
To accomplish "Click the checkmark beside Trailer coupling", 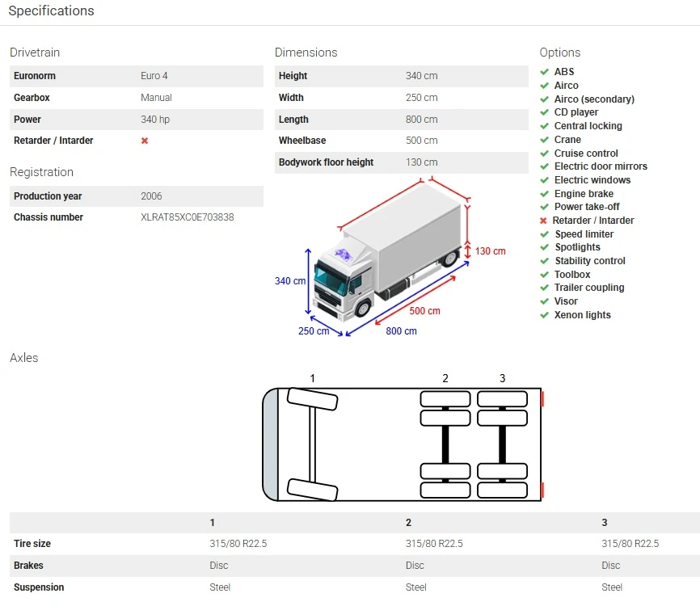I will (544, 288).
